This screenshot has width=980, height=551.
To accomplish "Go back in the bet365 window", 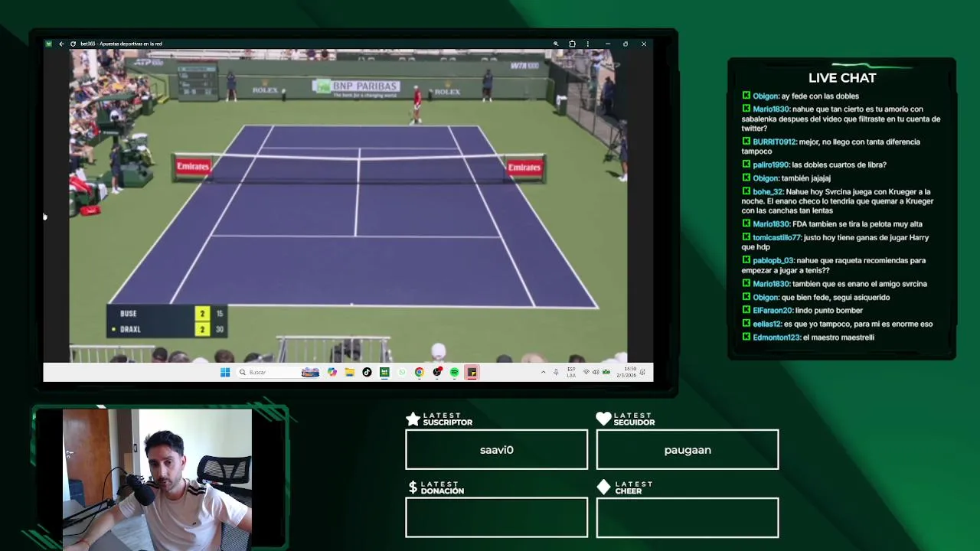I will [x=61, y=44].
